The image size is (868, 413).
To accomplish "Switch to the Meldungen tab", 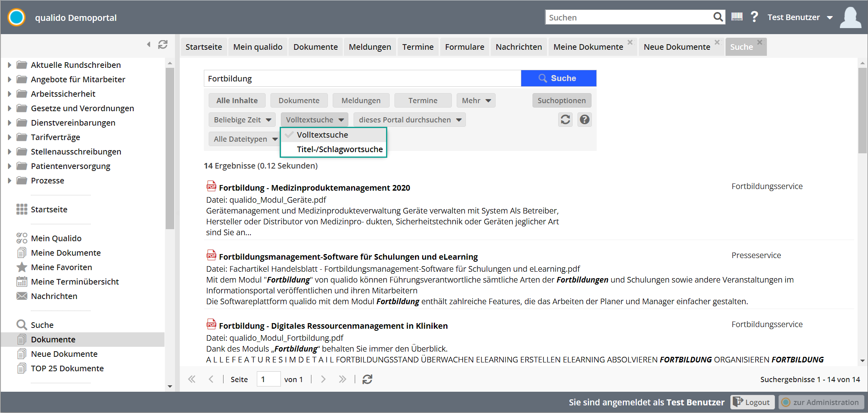I will 370,47.
